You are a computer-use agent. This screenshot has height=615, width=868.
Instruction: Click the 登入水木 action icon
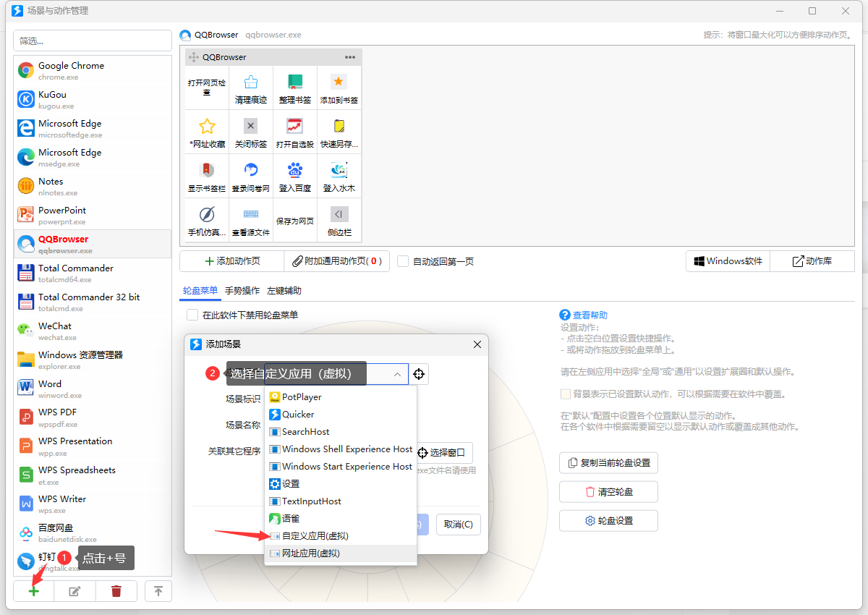point(339,170)
